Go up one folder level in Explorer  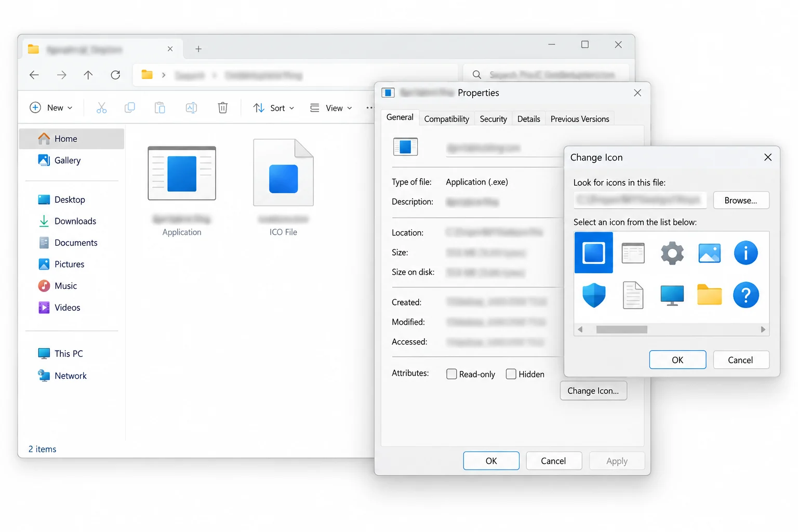tap(88, 75)
